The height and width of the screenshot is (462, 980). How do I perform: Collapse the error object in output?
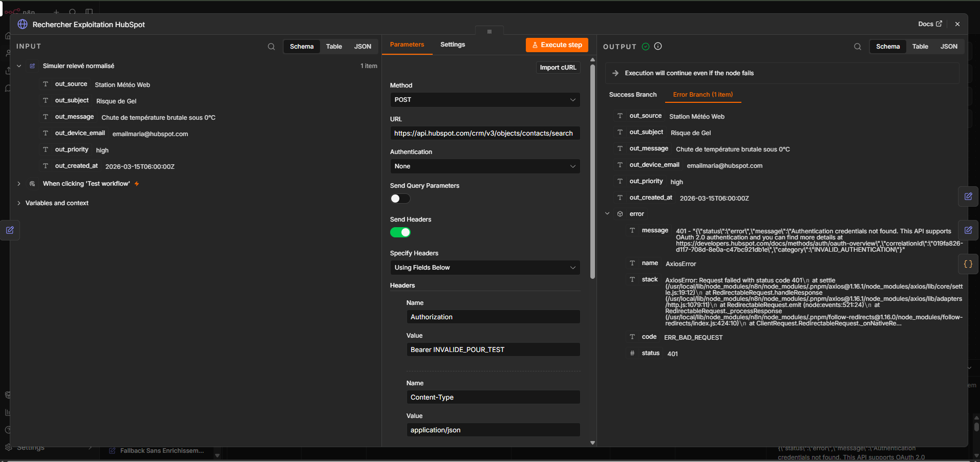click(607, 214)
